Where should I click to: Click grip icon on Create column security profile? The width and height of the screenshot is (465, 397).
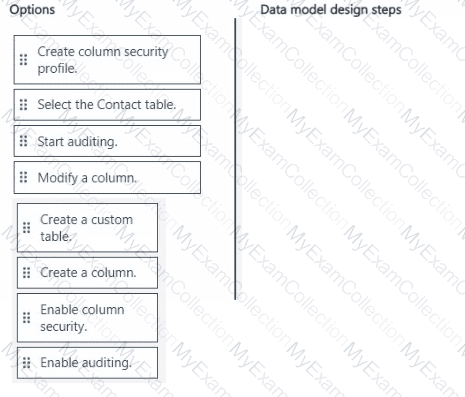tap(23, 60)
